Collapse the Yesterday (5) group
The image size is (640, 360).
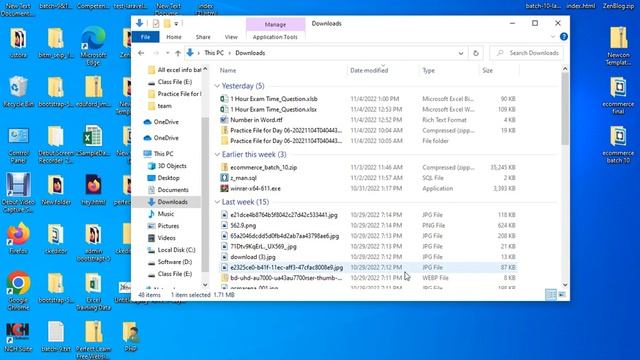(x=217, y=86)
